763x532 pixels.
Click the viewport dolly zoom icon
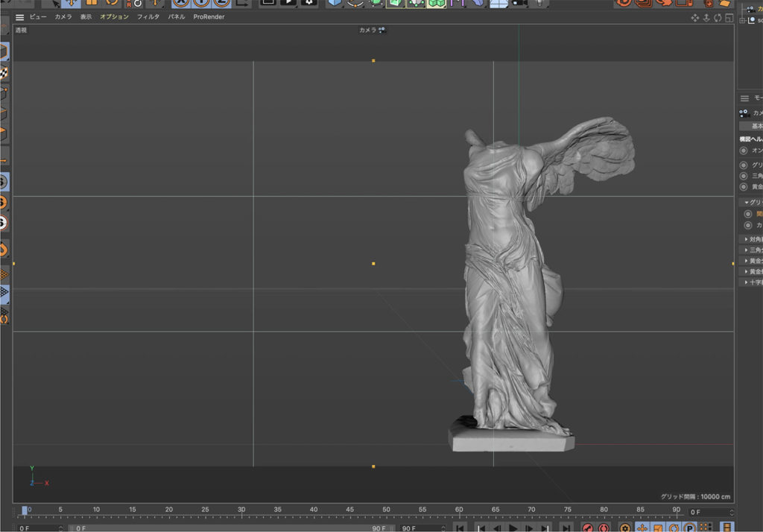(706, 18)
